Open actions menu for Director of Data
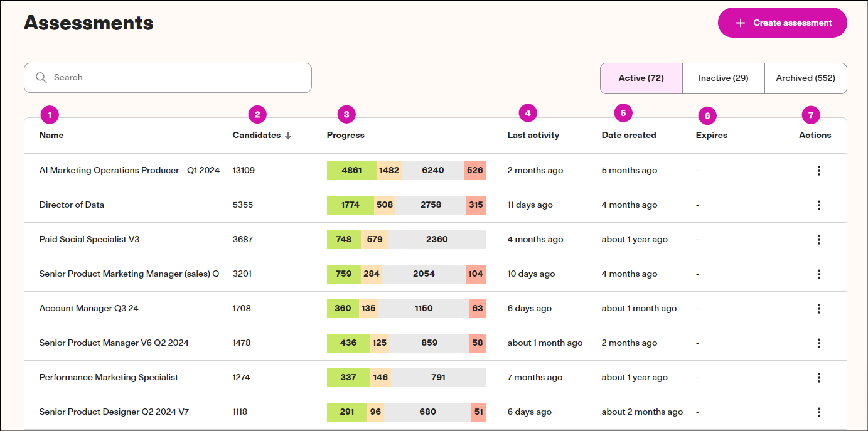Viewport: 868px width, 431px height. coord(819,205)
